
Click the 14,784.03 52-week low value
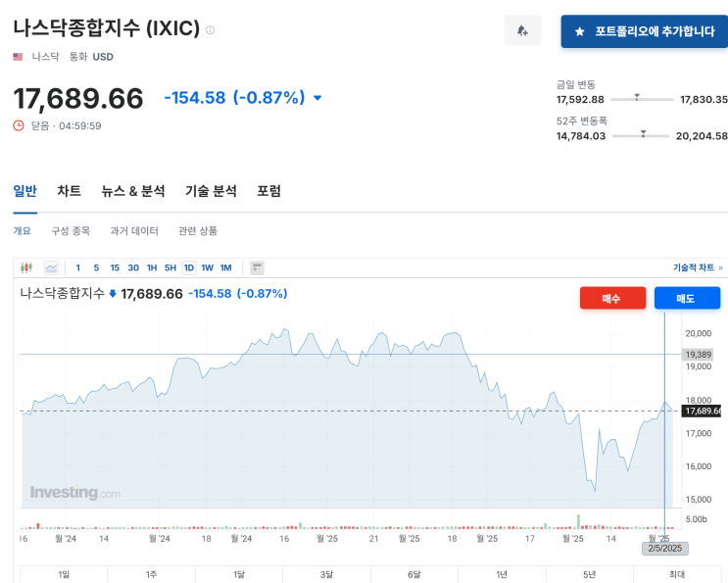pyautogui.click(x=581, y=136)
